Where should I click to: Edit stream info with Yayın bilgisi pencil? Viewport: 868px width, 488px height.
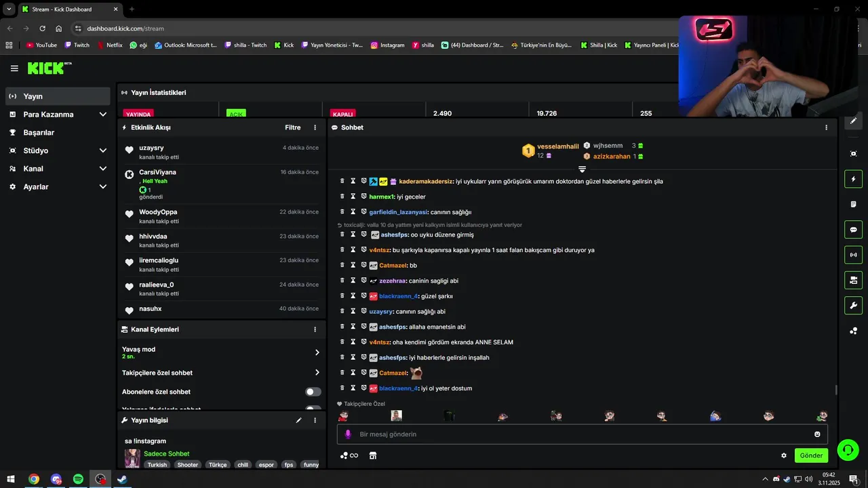tap(298, 420)
